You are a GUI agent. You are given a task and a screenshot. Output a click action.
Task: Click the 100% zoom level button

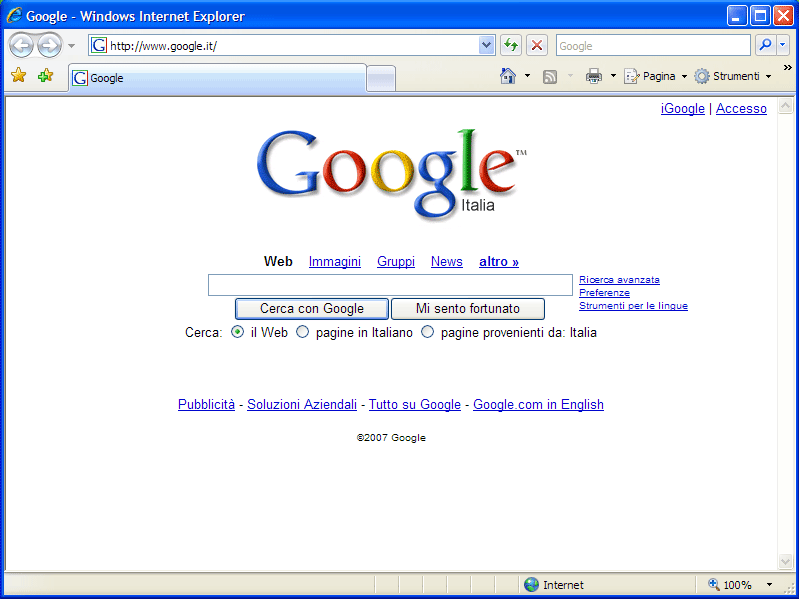(730, 584)
